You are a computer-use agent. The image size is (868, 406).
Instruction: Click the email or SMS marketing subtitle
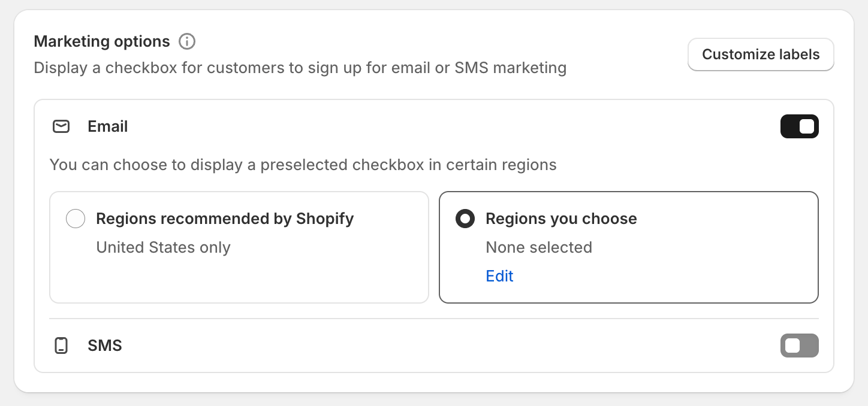(300, 68)
